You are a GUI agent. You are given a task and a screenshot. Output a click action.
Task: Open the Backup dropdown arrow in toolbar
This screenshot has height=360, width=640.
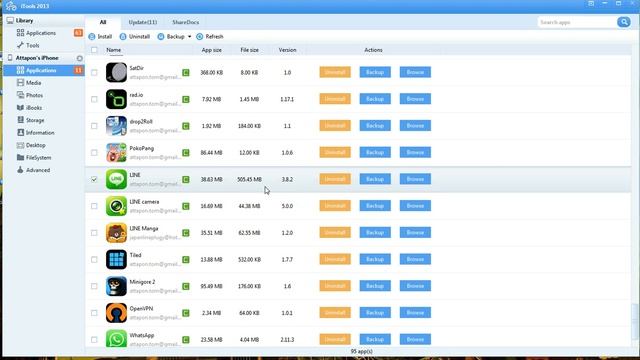(189, 37)
